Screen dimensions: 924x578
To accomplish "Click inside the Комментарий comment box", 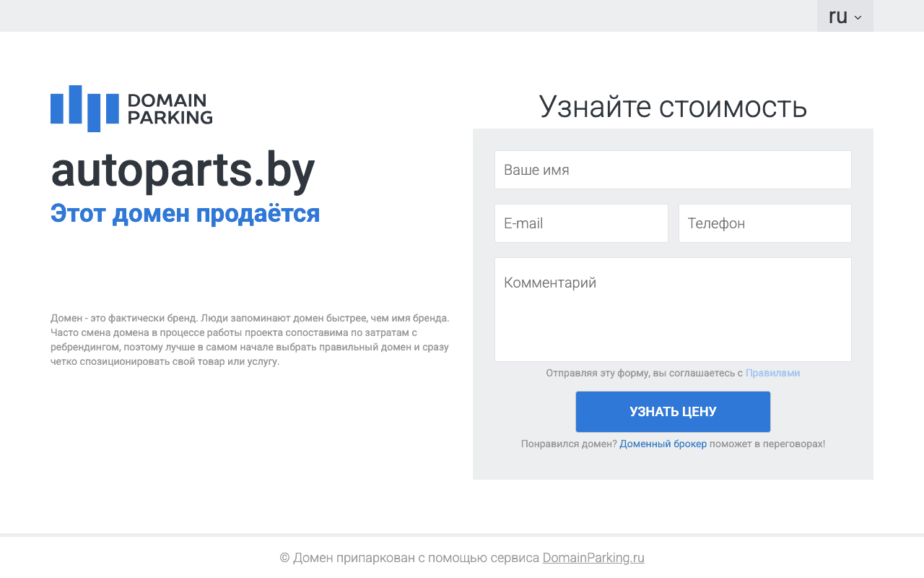I will click(672, 309).
